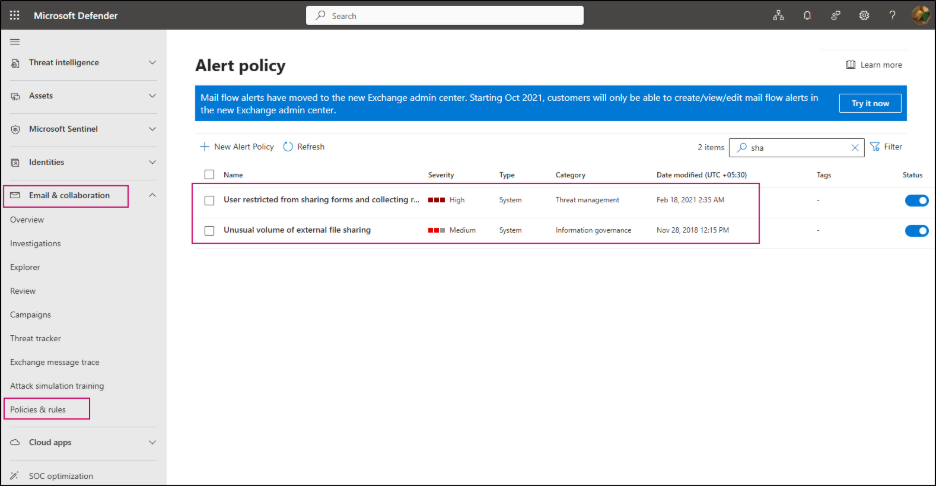Check the Unusual volume of external file sharing row
This screenshot has width=936, height=486.
point(209,230)
